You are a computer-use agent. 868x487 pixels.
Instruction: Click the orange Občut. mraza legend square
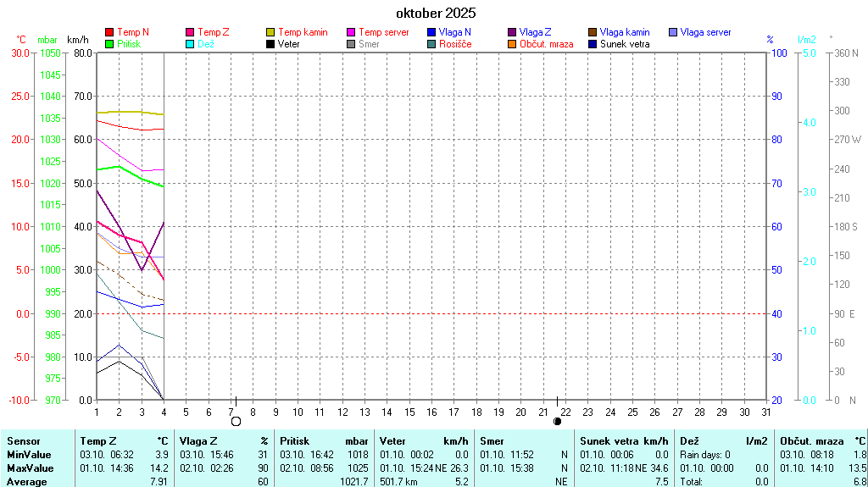tap(512, 43)
